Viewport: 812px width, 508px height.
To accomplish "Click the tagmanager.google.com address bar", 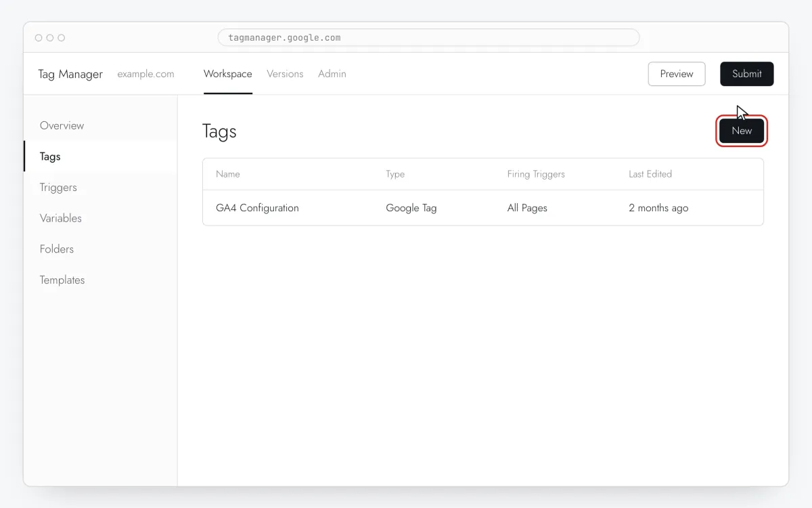I will pyautogui.click(x=428, y=38).
